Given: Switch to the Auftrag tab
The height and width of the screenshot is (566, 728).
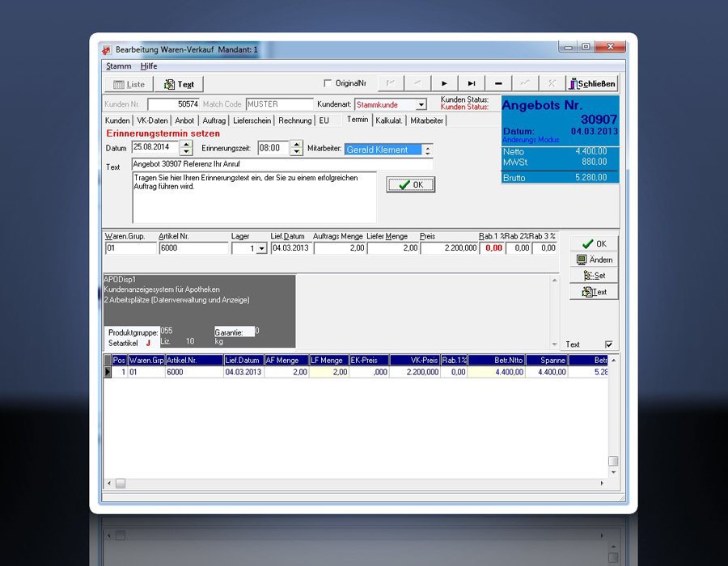Looking at the screenshot, I should click(x=214, y=120).
